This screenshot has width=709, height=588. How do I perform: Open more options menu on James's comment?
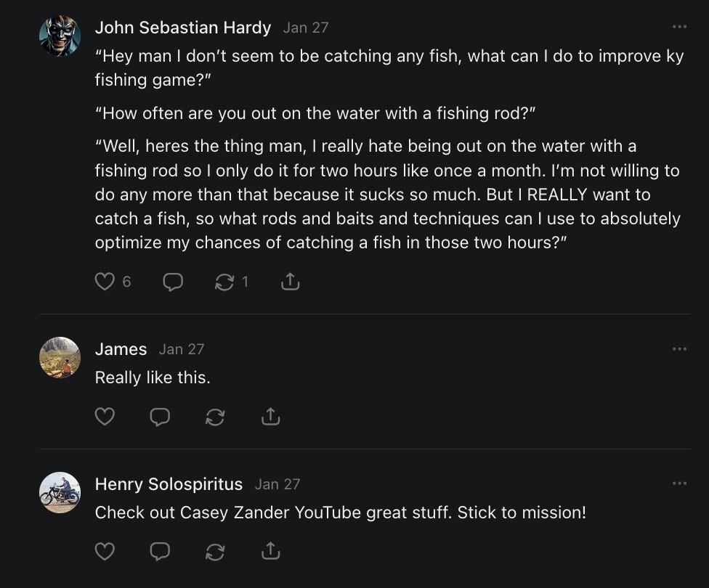(679, 348)
